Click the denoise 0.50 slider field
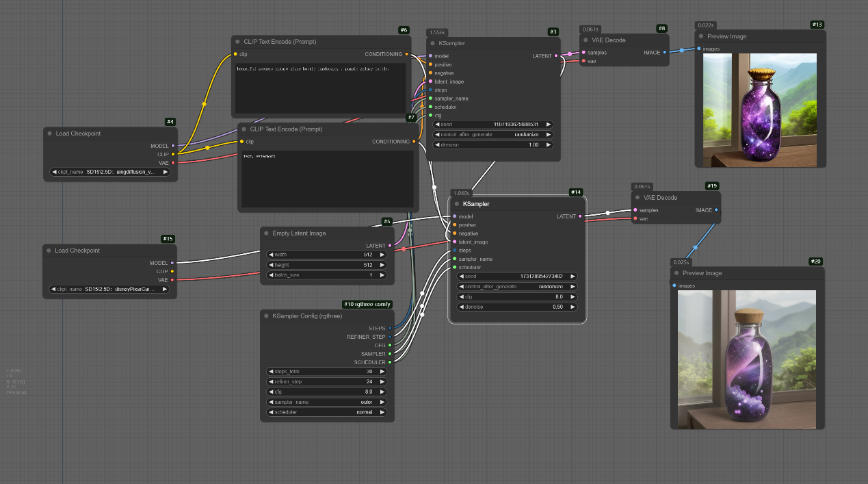The width and height of the screenshot is (868, 484). pyautogui.click(x=517, y=307)
